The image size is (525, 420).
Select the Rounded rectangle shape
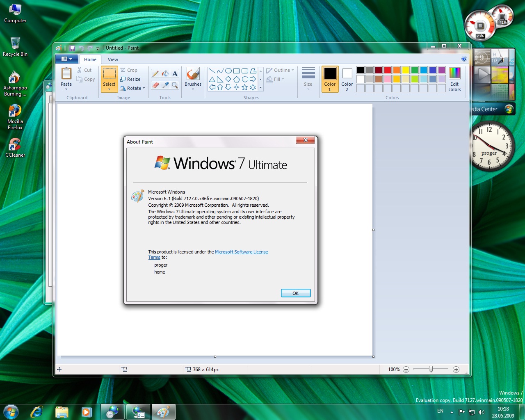pos(245,71)
